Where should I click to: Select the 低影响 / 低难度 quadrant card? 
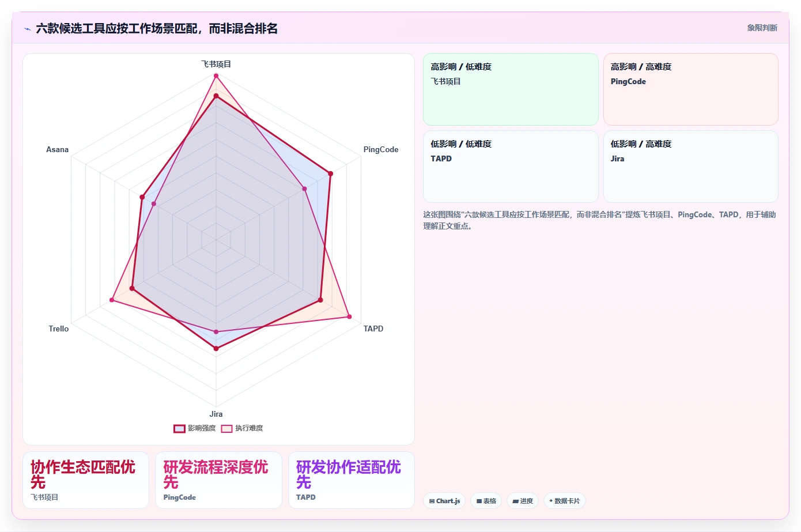[511, 167]
